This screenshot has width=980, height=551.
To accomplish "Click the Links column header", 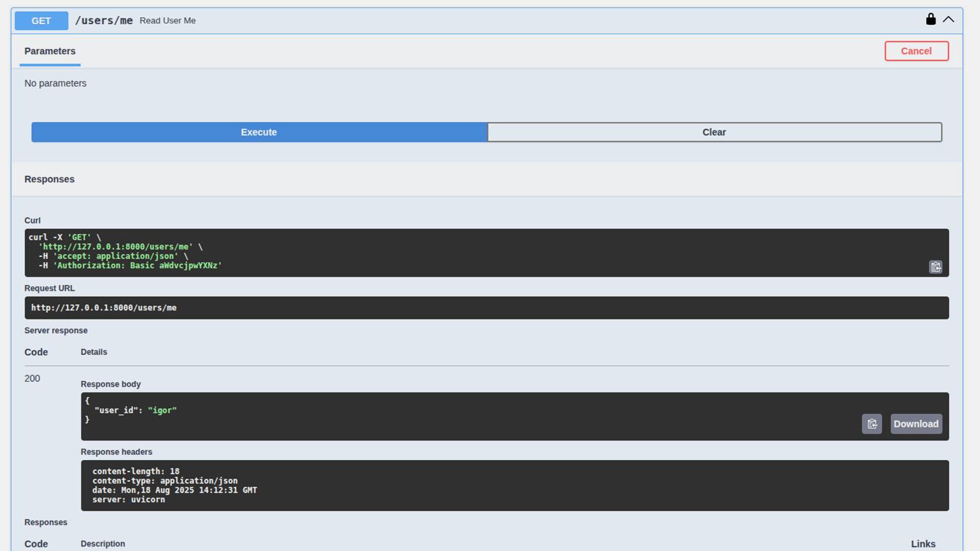I will tap(923, 544).
